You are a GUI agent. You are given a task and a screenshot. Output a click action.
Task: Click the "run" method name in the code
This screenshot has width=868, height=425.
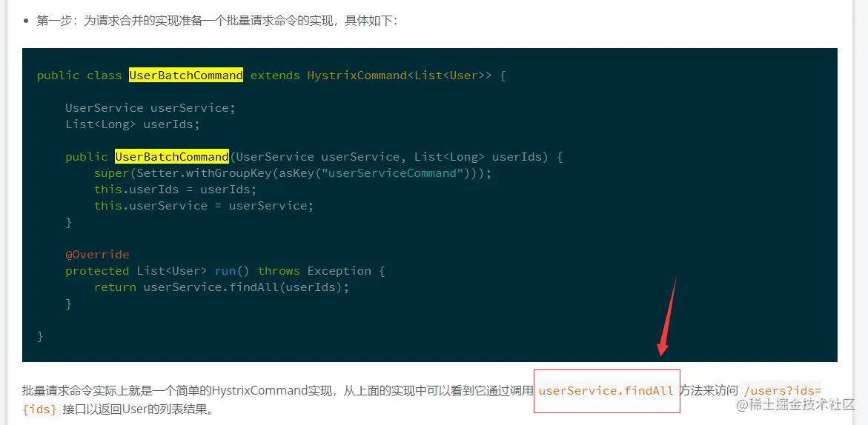click(225, 271)
